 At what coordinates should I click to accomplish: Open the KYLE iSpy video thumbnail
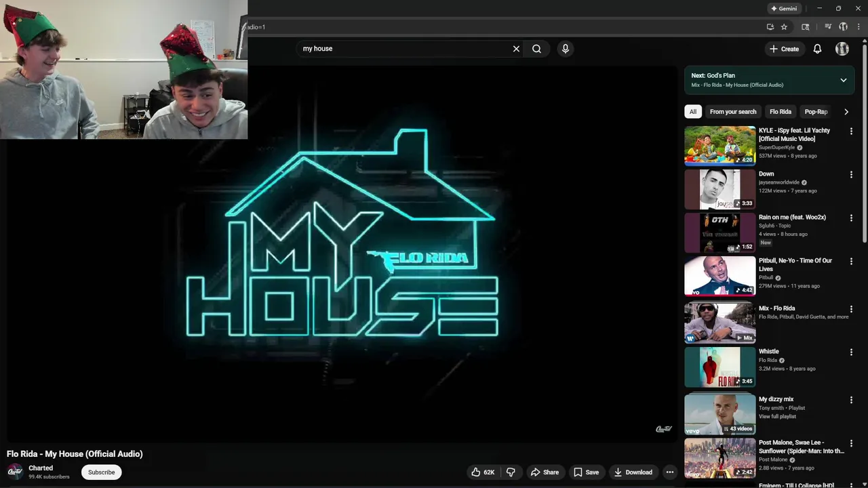pyautogui.click(x=719, y=146)
